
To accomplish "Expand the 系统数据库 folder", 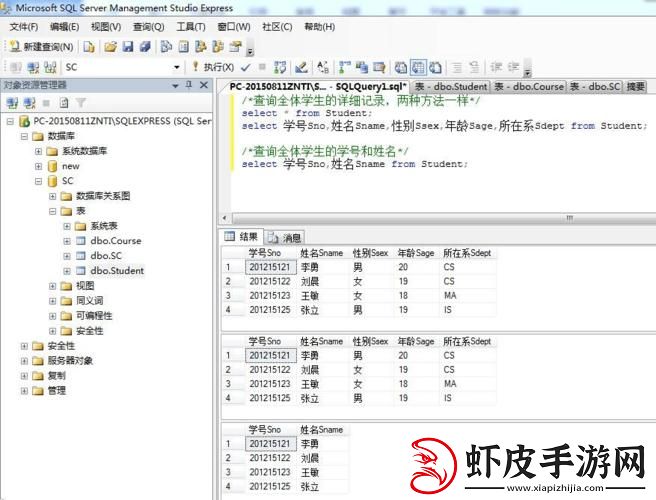I will pyautogui.click(x=38, y=151).
